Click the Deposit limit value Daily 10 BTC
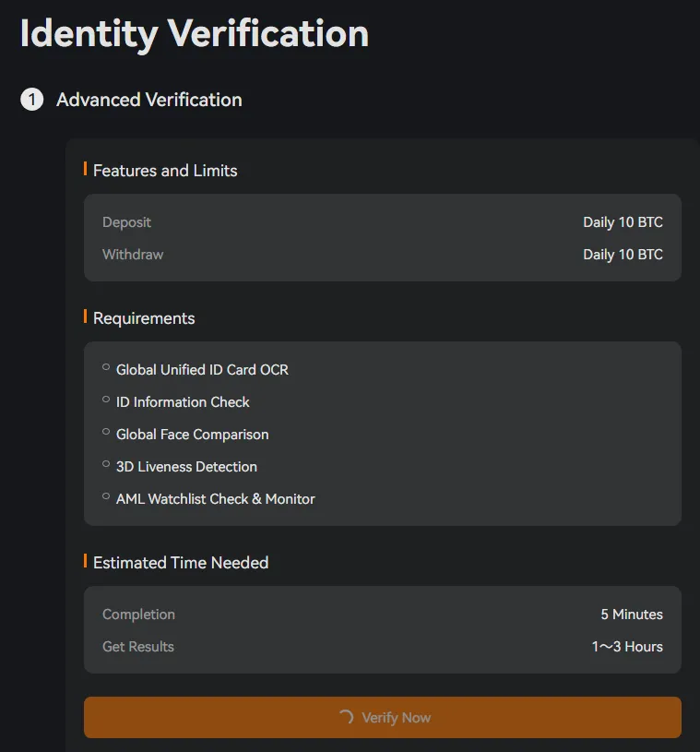Screen dimensions: 700x752 [623, 222]
